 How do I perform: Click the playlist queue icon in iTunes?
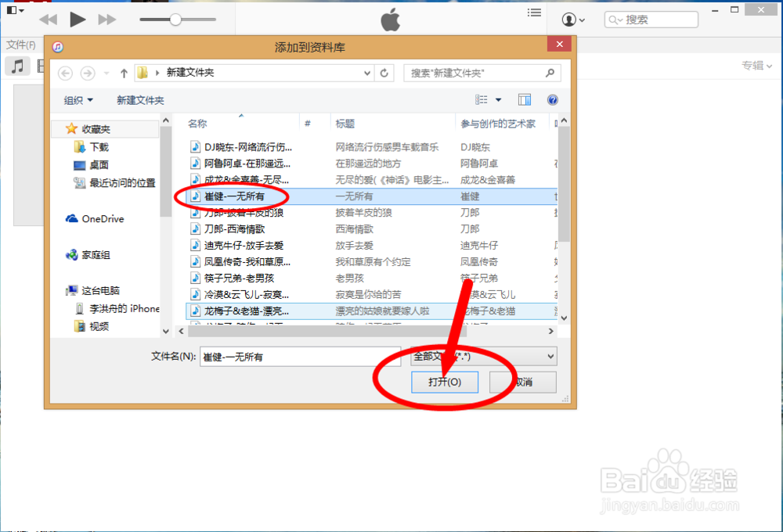[x=534, y=13]
